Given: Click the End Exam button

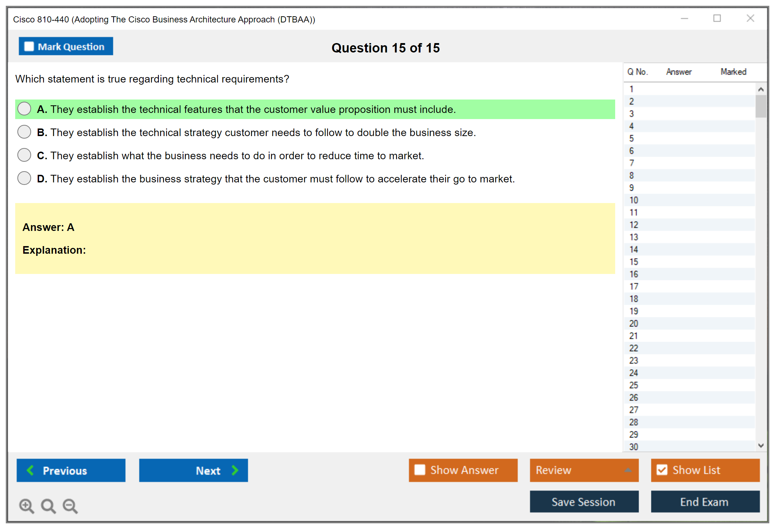Looking at the screenshot, I should (x=705, y=502).
